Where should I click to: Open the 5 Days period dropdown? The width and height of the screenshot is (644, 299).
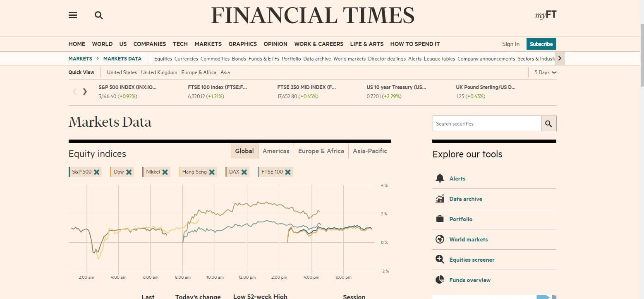(x=545, y=72)
